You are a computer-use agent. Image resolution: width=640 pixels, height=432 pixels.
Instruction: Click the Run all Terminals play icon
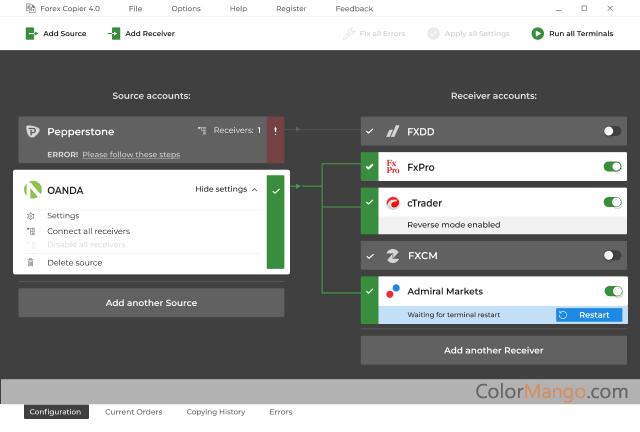click(x=538, y=33)
